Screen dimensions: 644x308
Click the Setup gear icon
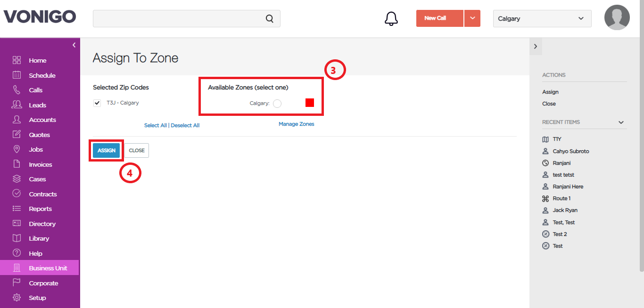point(17,298)
